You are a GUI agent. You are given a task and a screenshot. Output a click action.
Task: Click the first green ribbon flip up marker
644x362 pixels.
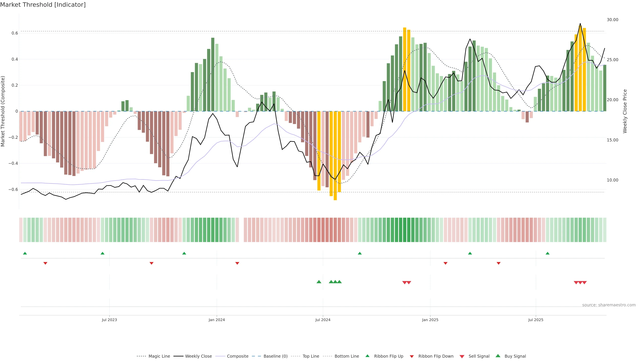coord(25,253)
